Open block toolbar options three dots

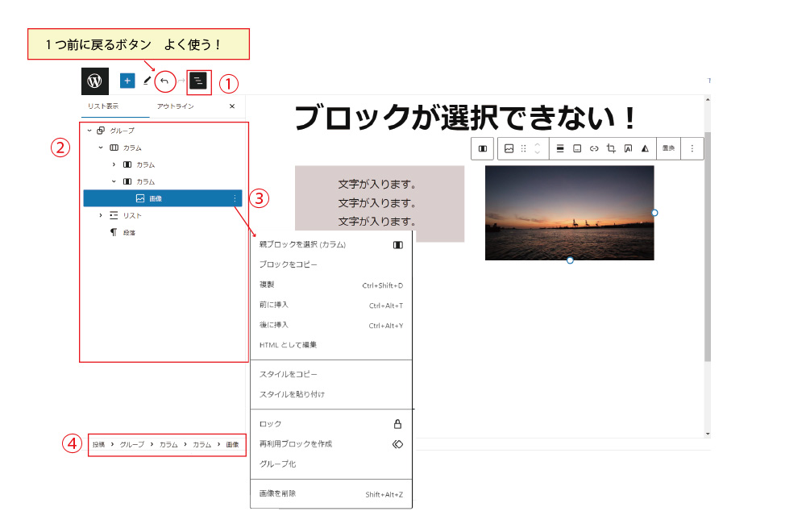click(692, 148)
